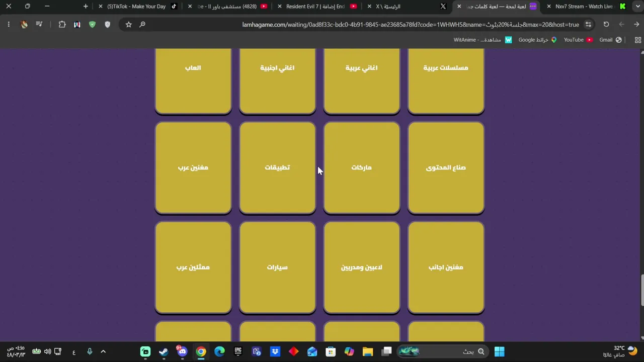Pick the ماركات category card
The width and height of the screenshot is (644, 362).
(x=362, y=167)
